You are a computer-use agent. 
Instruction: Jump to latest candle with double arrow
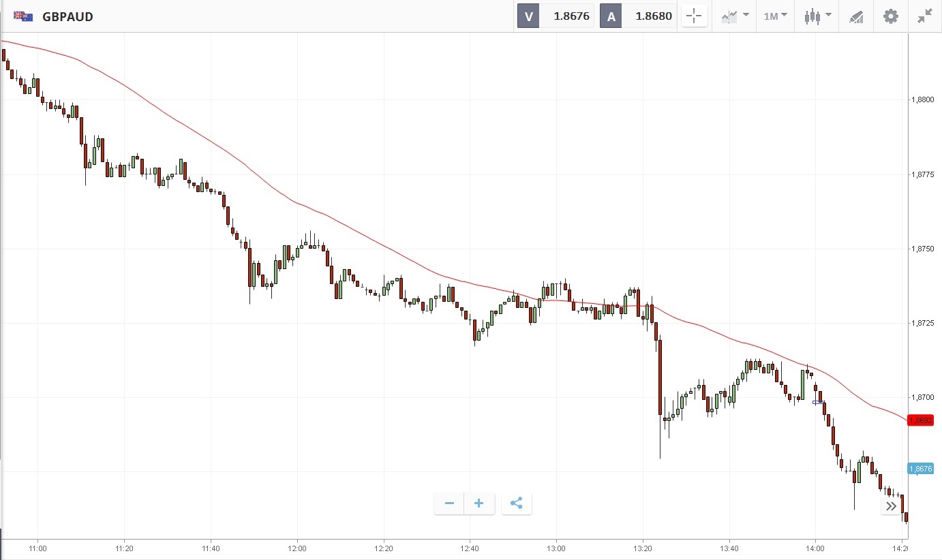click(890, 506)
